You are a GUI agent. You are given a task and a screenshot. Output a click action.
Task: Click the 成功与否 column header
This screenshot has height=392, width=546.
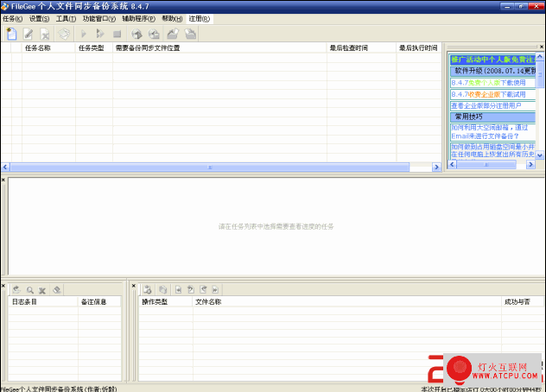pos(522,302)
